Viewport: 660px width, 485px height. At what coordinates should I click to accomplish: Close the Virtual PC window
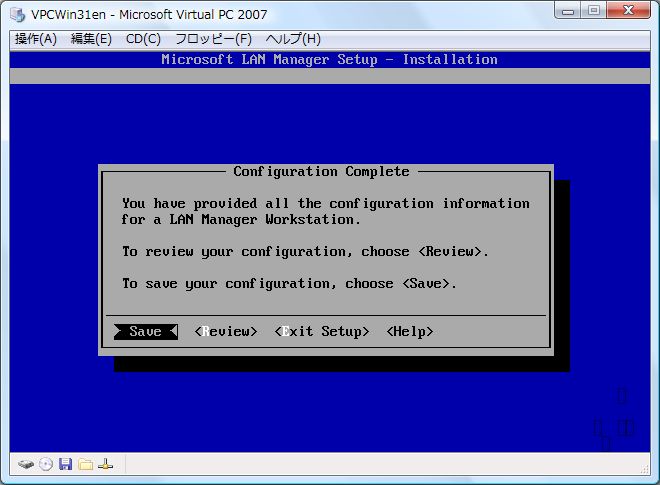click(629, 11)
